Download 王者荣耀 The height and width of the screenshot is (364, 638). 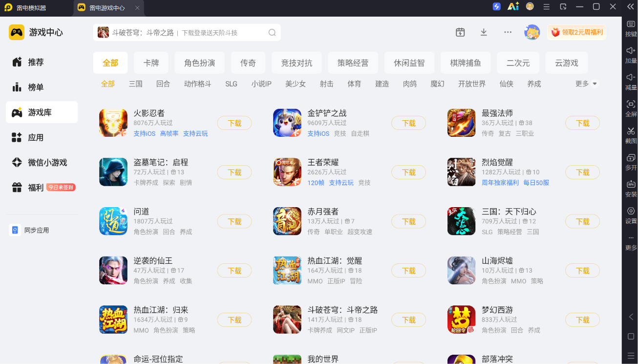point(408,172)
